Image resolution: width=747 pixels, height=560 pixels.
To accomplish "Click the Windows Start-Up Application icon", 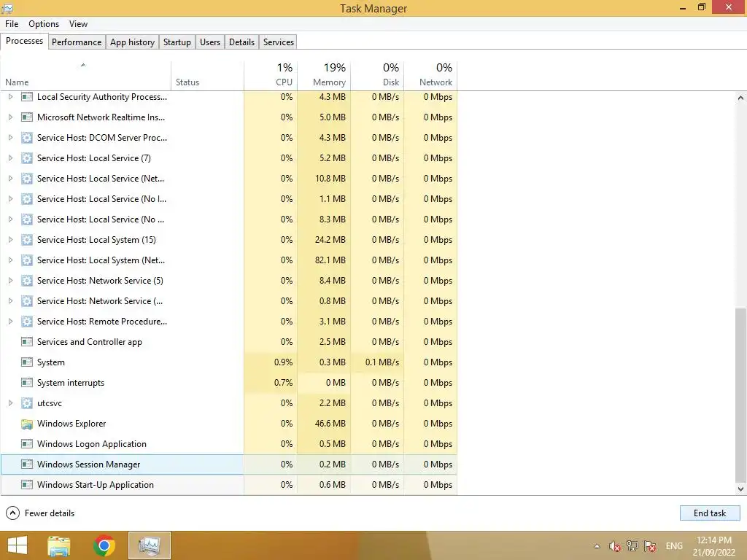I will coord(27,485).
